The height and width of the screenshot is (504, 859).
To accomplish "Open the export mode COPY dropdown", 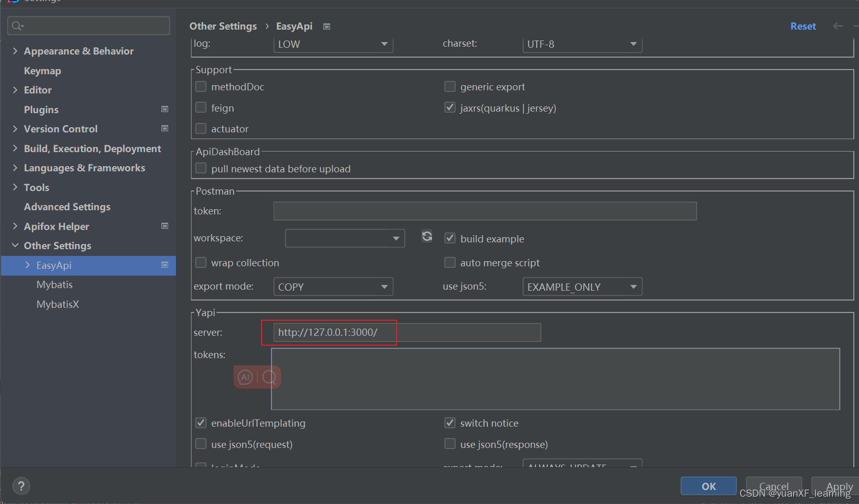I will pyautogui.click(x=333, y=287).
